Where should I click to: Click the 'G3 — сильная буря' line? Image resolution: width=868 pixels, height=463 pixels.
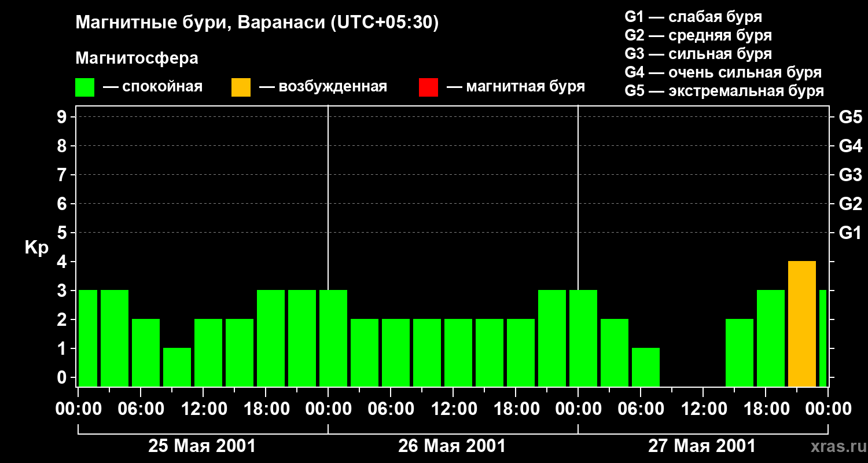point(698,54)
